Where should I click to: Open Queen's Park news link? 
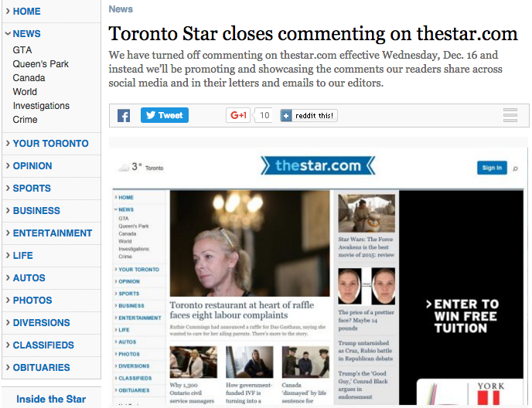pos(41,64)
